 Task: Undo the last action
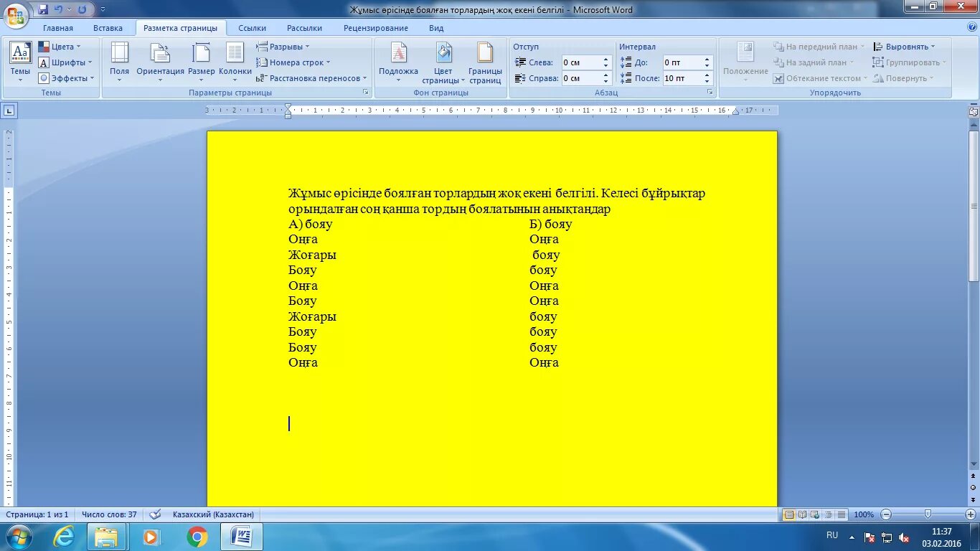coord(59,9)
